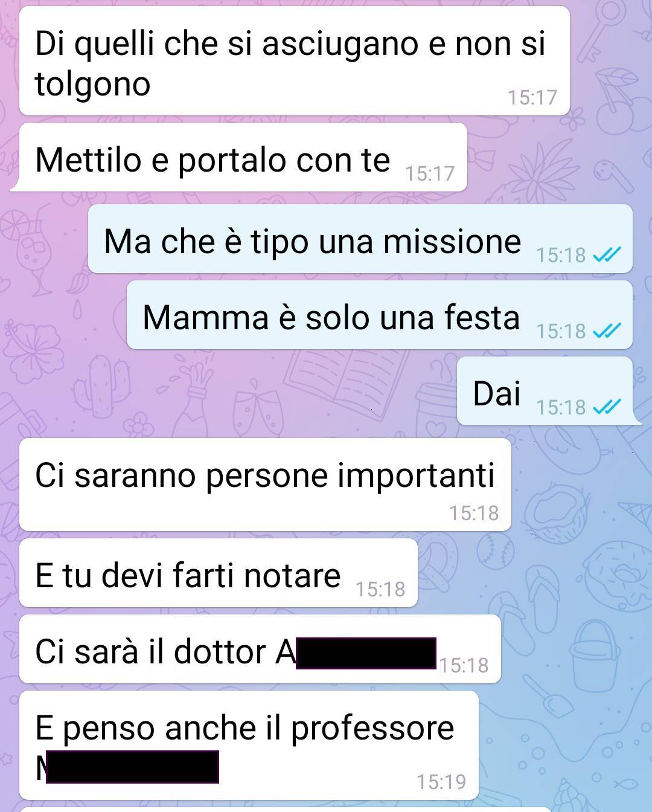Tap the message 'E tu devi farti notare'

pos(219,573)
